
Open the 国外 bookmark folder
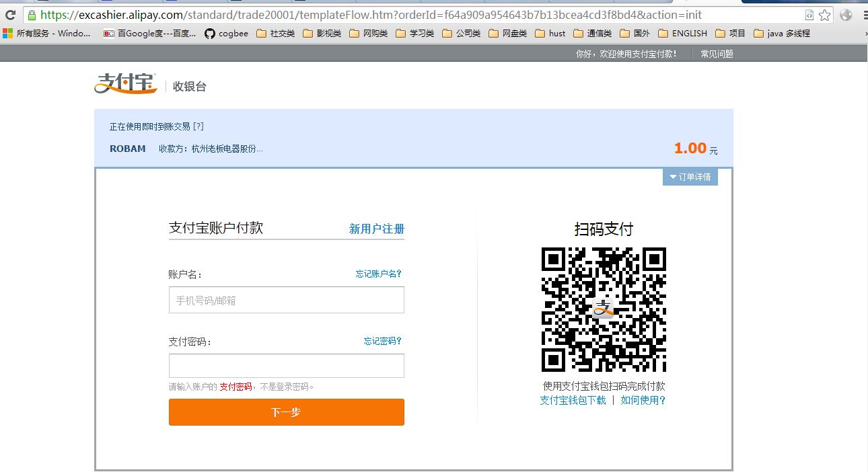(x=635, y=33)
